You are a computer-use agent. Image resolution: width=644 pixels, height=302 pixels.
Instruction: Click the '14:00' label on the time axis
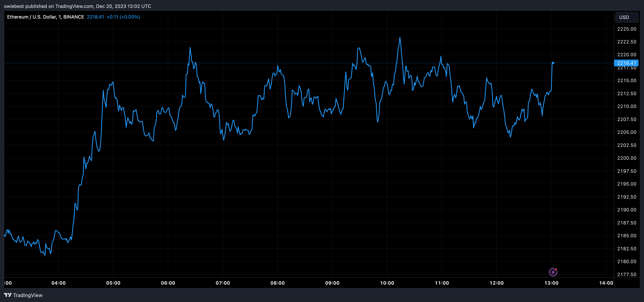[607, 283]
